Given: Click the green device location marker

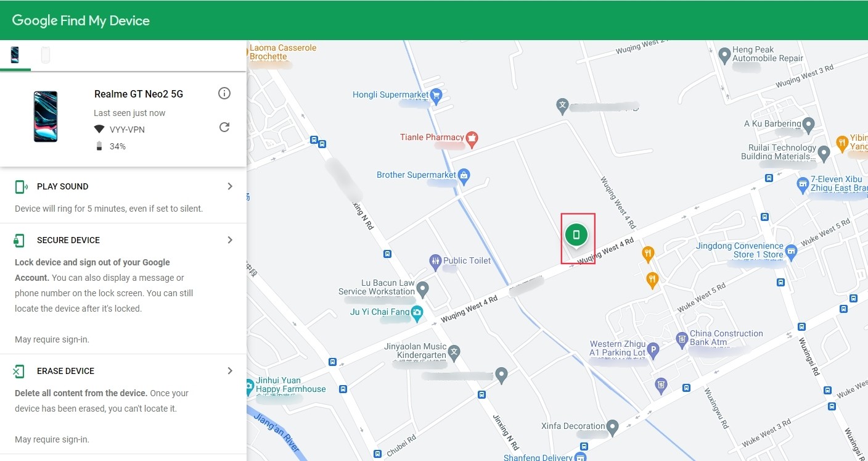Looking at the screenshot, I should (x=576, y=235).
